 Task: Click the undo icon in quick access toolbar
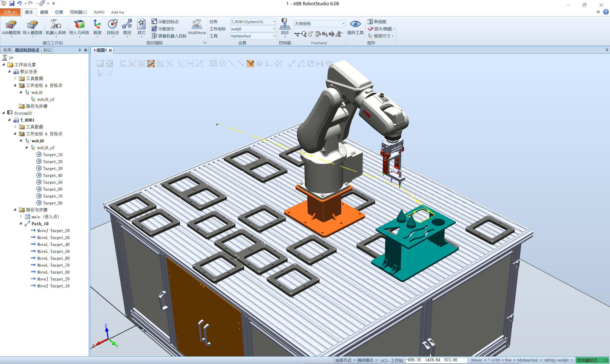click(19, 3)
